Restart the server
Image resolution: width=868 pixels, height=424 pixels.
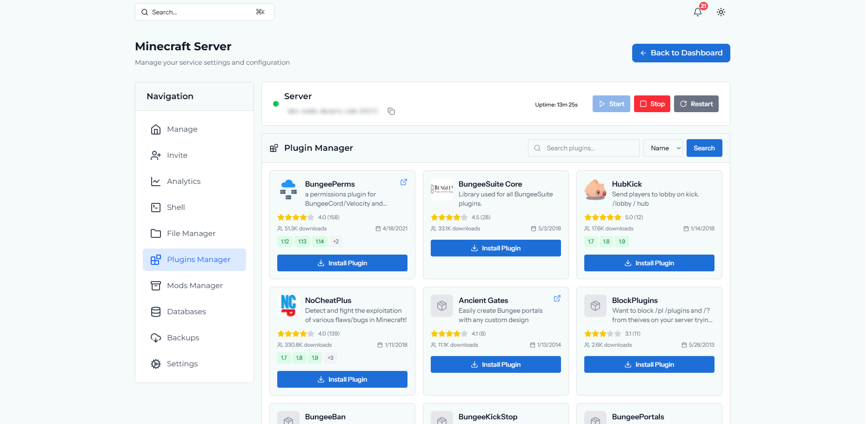[x=696, y=104]
